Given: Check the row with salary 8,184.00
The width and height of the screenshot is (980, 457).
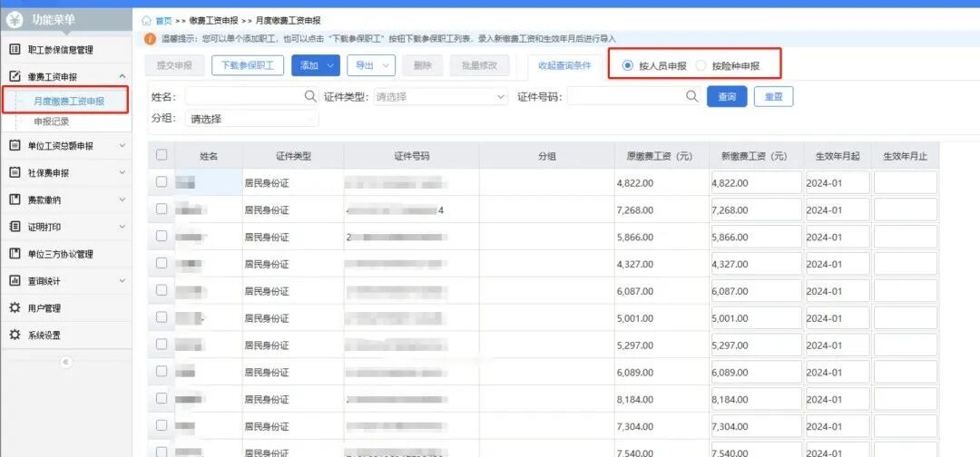Looking at the screenshot, I should click(162, 398).
